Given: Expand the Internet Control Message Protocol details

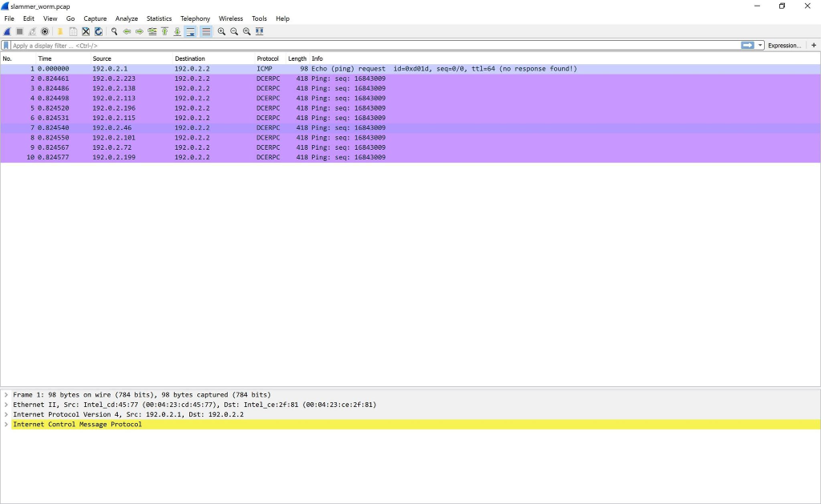Looking at the screenshot, I should (x=6, y=424).
